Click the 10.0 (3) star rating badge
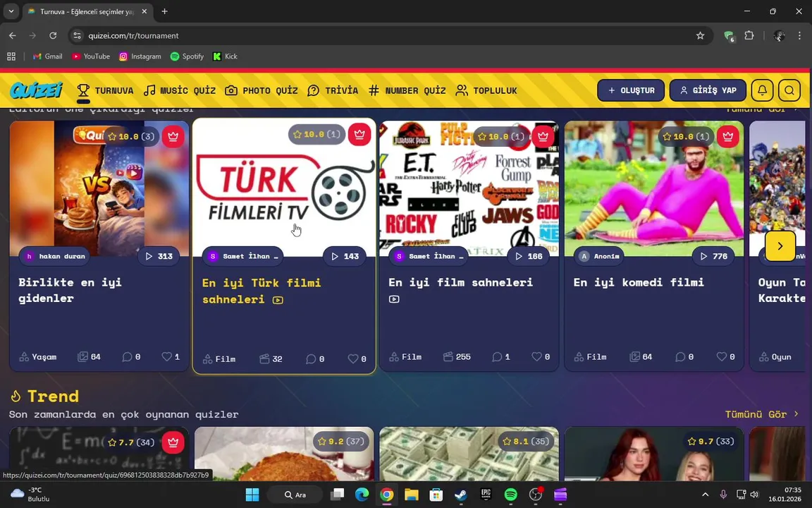Viewport: 812px width, 508px height. pos(131,136)
